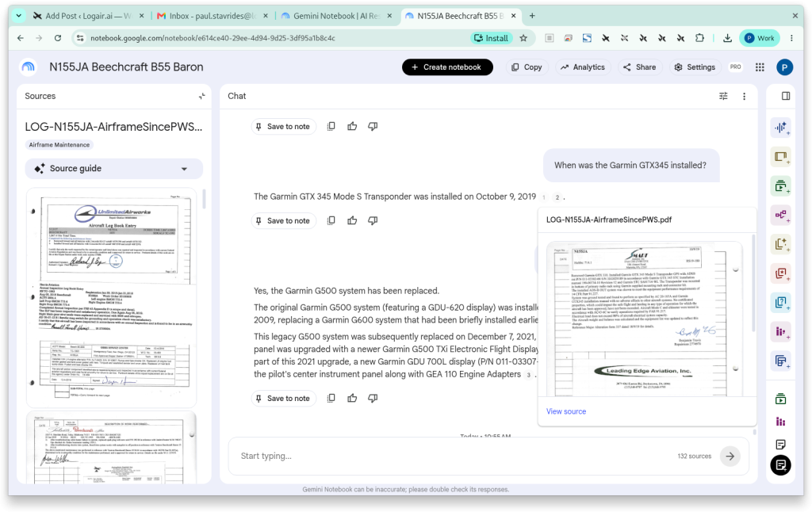Click the Copy notebook button
The image size is (812, 512).
pyautogui.click(x=527, y=67)
